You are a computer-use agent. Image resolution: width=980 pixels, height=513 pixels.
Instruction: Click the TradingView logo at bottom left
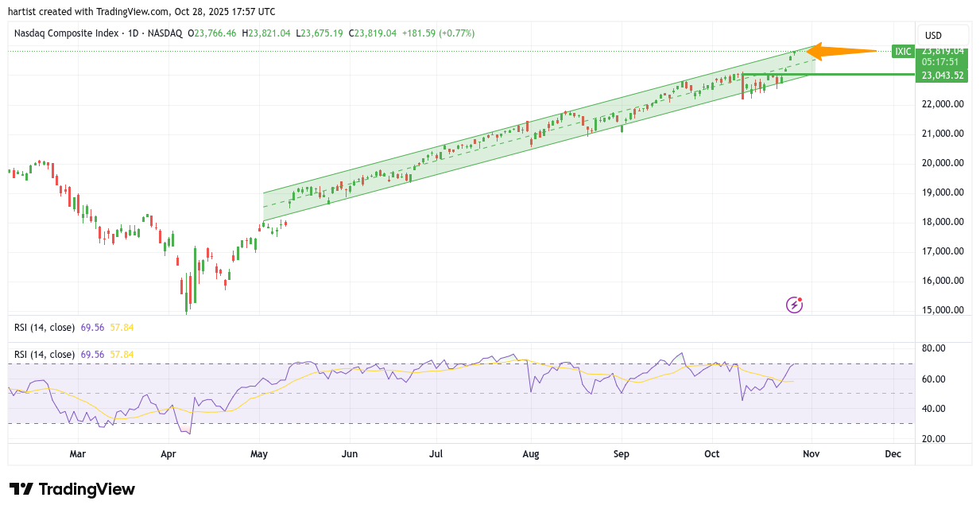[72, 489]
